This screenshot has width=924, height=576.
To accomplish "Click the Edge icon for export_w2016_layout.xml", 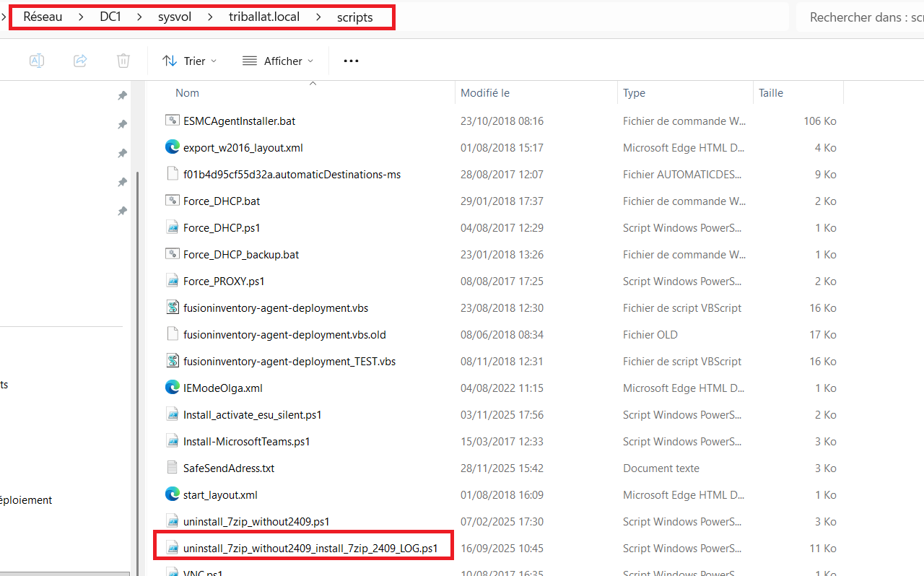I will point(172,147).
